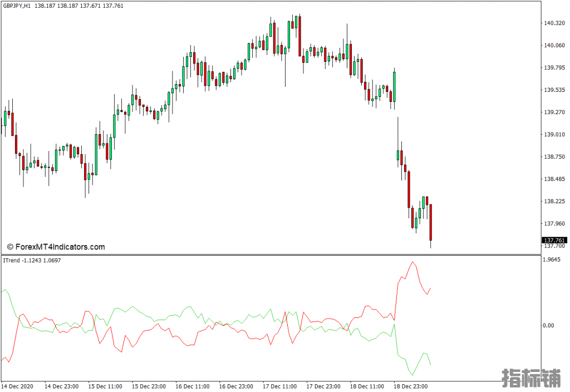The width and height of the screenshot is (570, 392).
Task: Click the 138.485 price scale label
Action: [x=554, y=179]
